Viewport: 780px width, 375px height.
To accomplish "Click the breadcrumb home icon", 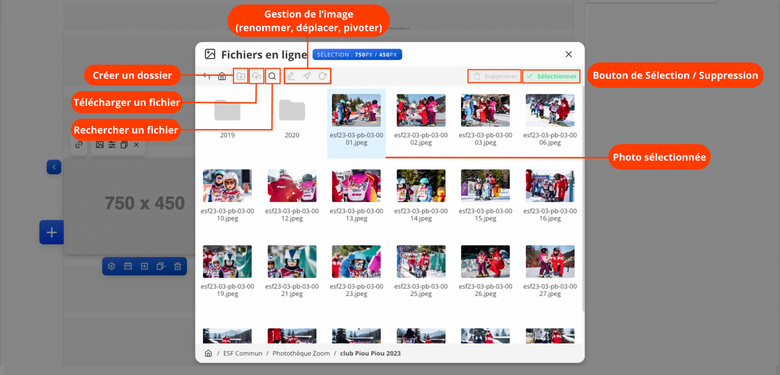I will click(x=208, y=353).
